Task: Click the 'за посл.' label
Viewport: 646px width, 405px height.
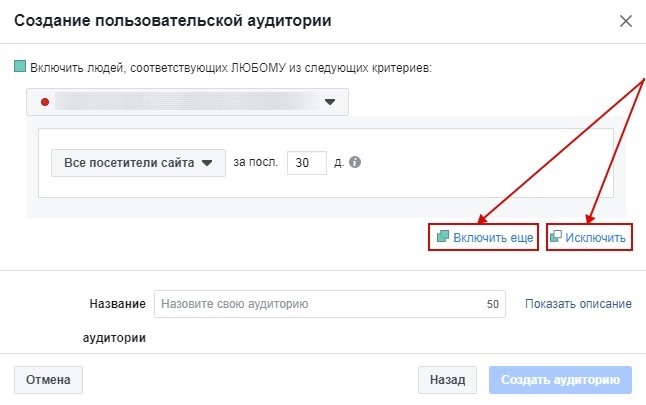Action: coord(255,162)
